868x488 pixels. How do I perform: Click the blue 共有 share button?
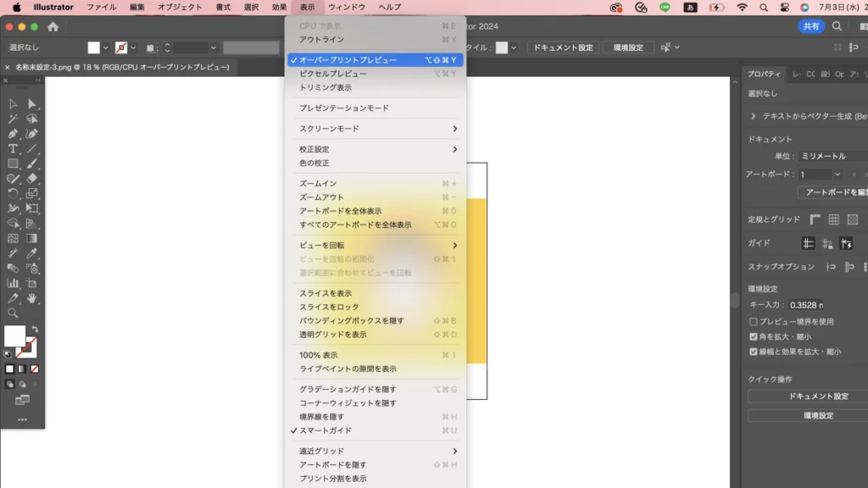pyautogui.click(x=810, y=26)
